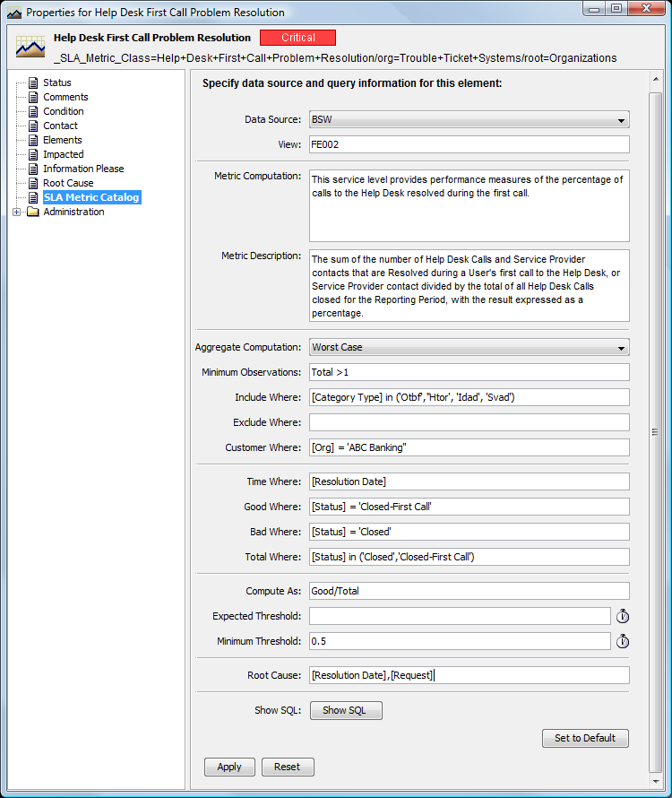Select Status in the tree

coord(57,82)
